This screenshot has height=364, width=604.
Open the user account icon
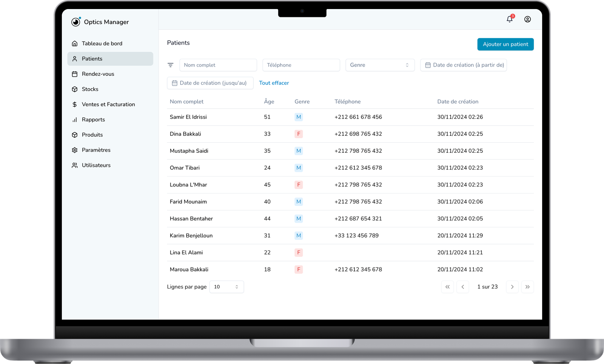click(x=527, y=19)
